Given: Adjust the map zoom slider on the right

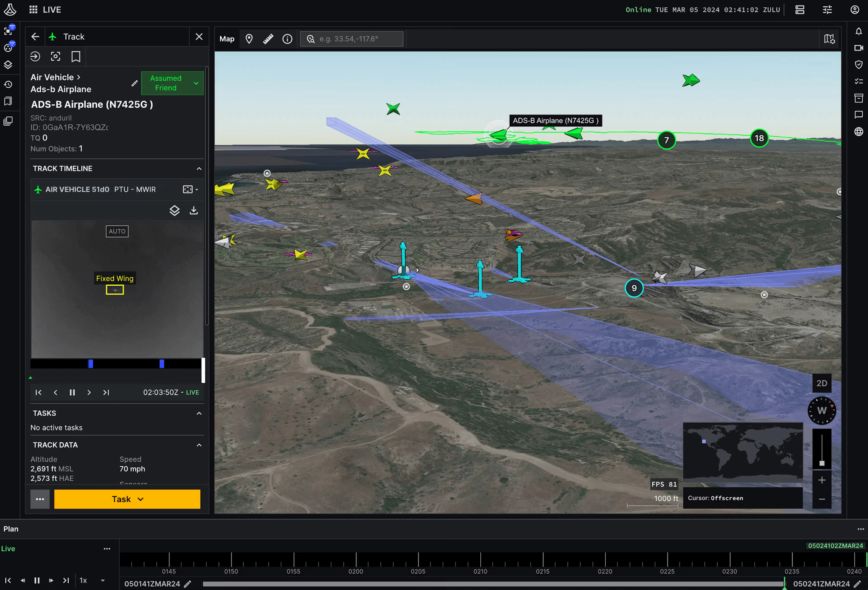Looking at the screenshot, I should (822, 463).
